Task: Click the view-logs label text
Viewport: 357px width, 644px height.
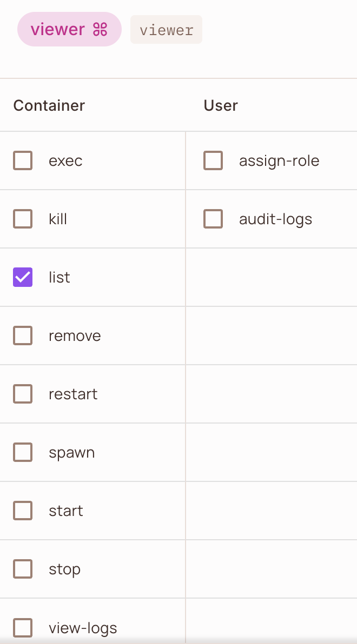Action: 83,628
